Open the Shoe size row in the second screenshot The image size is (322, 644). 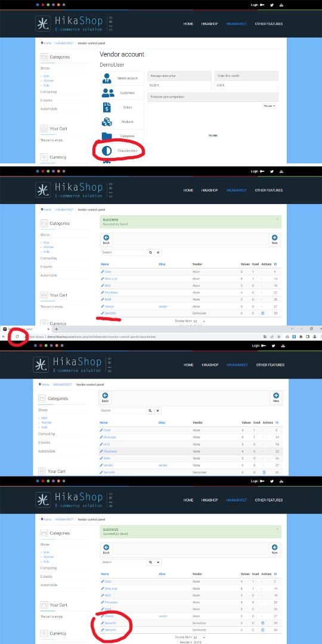[x=111, y=279]
